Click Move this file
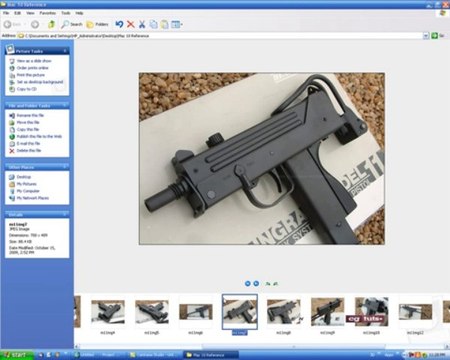This screenshot has height=360, width=450. pyautogui.click(x=24, y=122)
